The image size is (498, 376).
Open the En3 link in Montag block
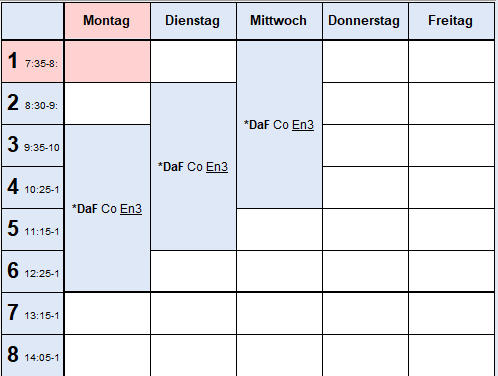(131, 209)
